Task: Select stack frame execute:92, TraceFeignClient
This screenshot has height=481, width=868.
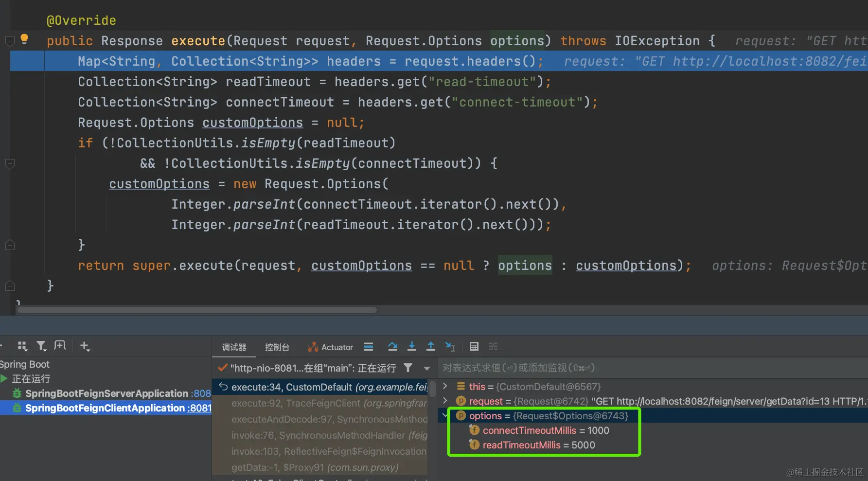Action: click(x=321, y=403)
